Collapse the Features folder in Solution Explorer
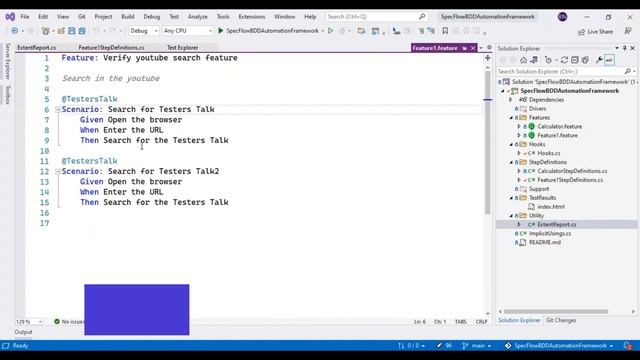Viewport: 640px width, 360px height. pos(511,118)
